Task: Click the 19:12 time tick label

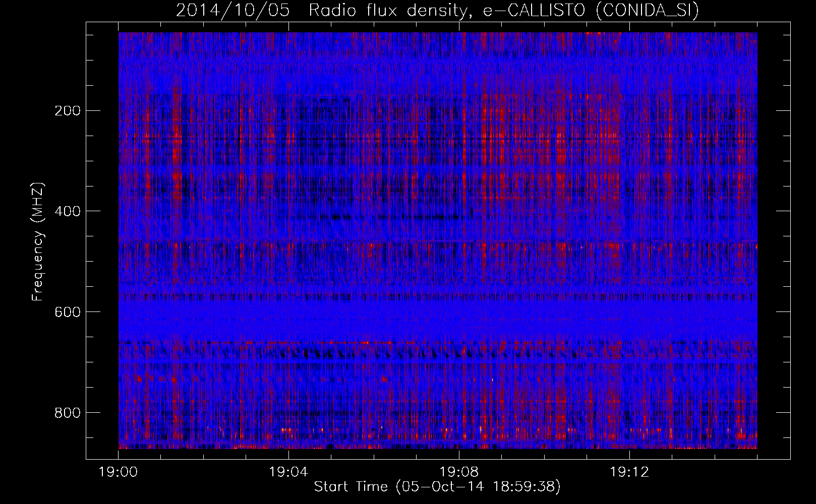Action: (x=629, y=472)
